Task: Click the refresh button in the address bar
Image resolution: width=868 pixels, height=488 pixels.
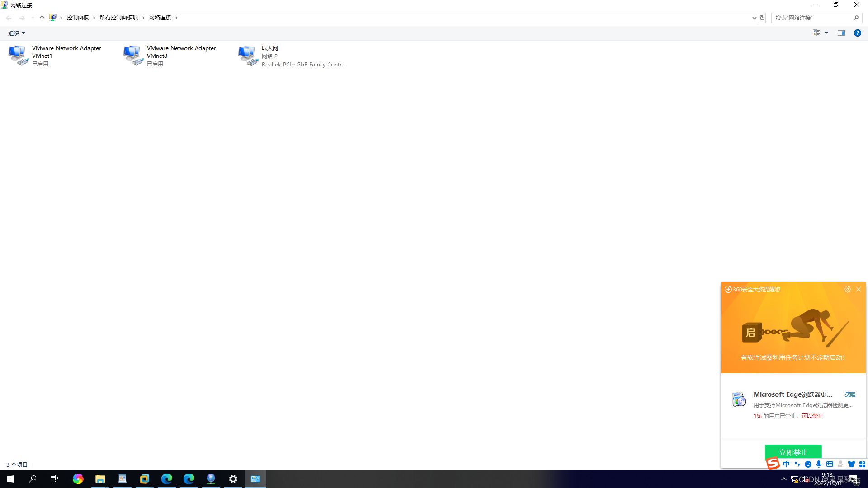Action: click(762, 18)
